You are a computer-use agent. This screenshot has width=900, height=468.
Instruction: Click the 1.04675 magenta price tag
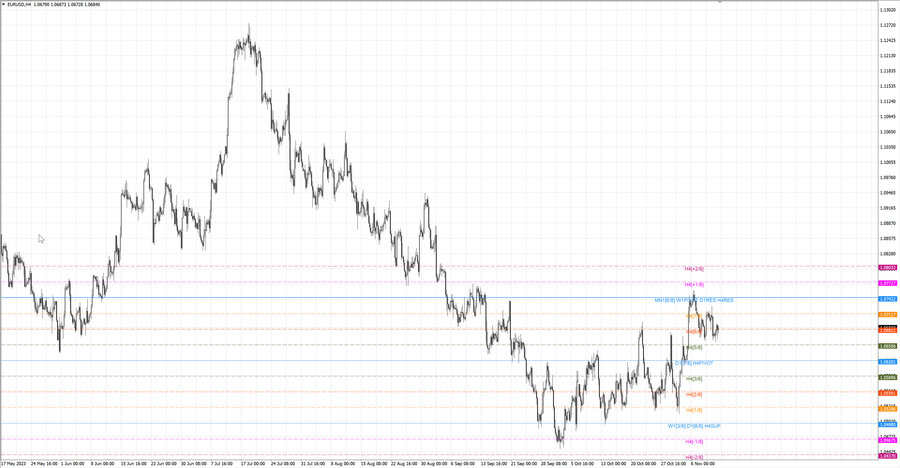(888, 440)
